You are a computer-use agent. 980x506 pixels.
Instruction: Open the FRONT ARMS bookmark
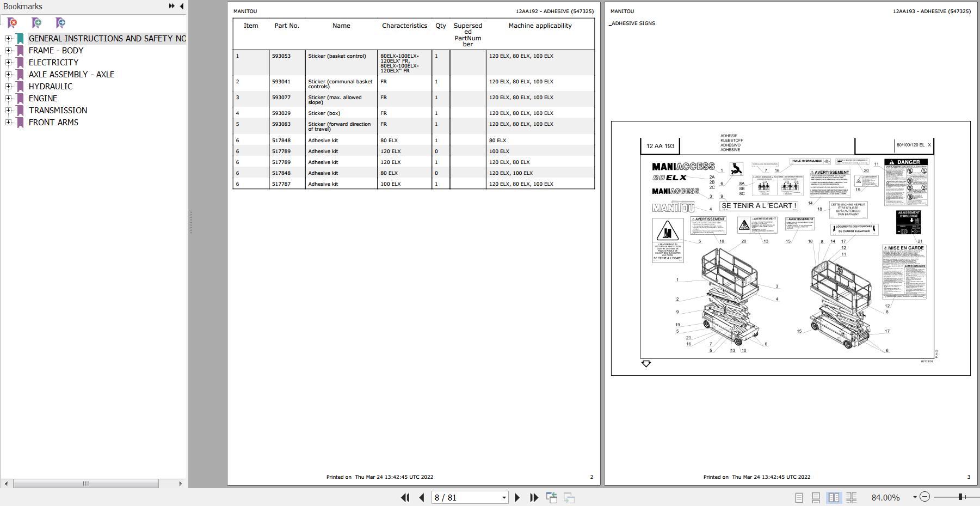pyautogui.click(x=53, y=122)
